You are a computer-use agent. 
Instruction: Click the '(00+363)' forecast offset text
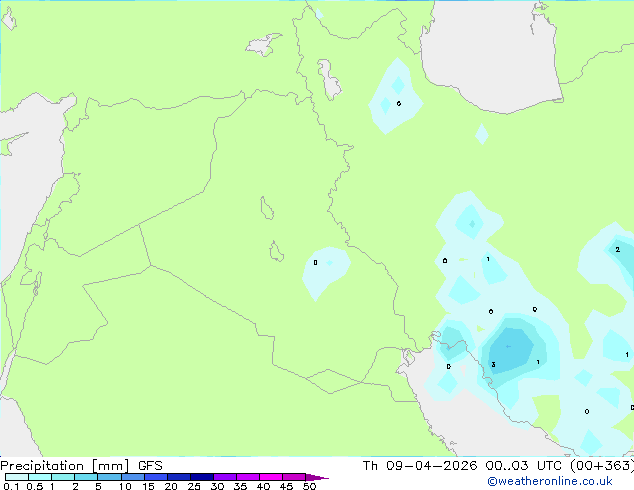click(x=602, y=466)
